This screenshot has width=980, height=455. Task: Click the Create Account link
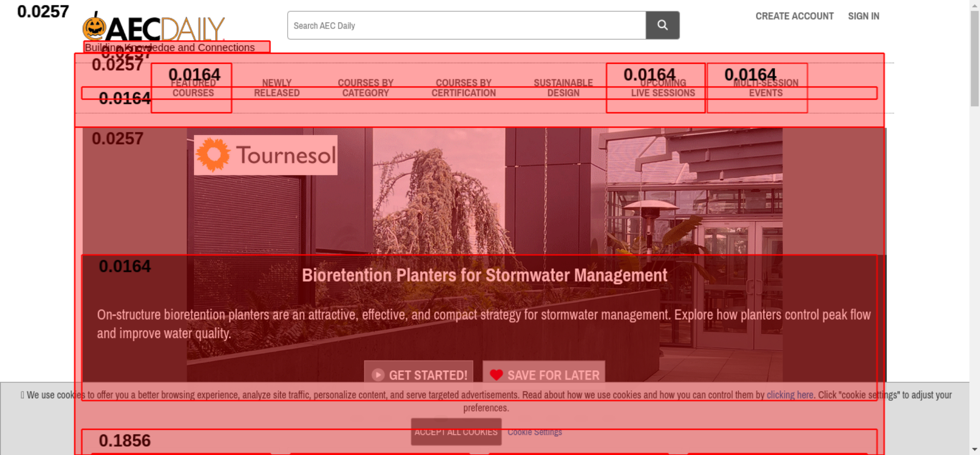coord(794,16)
